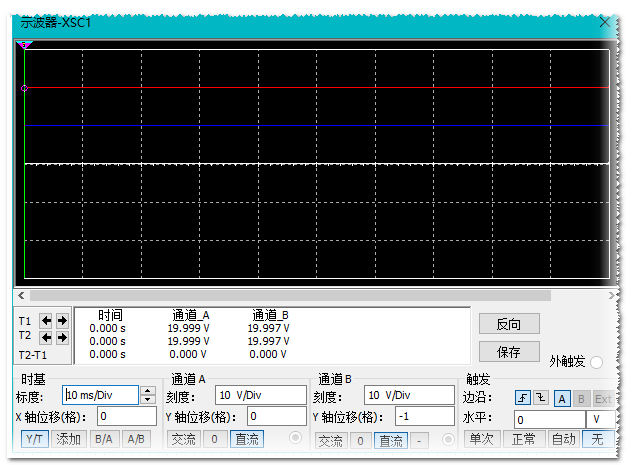Viewport: 633px width, 465px height.
Task: Select falling edge trigger icon
Action: (x=541, y=398)
